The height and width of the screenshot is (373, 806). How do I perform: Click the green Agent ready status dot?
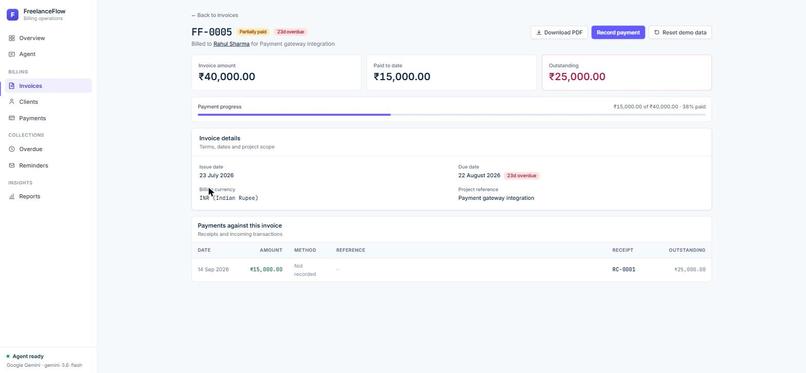(8, 356)
